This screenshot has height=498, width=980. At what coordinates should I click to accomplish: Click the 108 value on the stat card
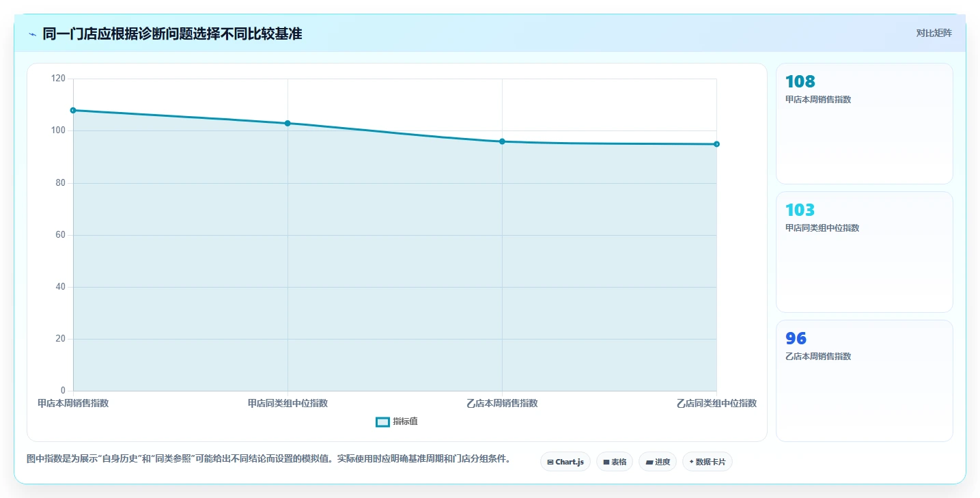pos(800,82)
